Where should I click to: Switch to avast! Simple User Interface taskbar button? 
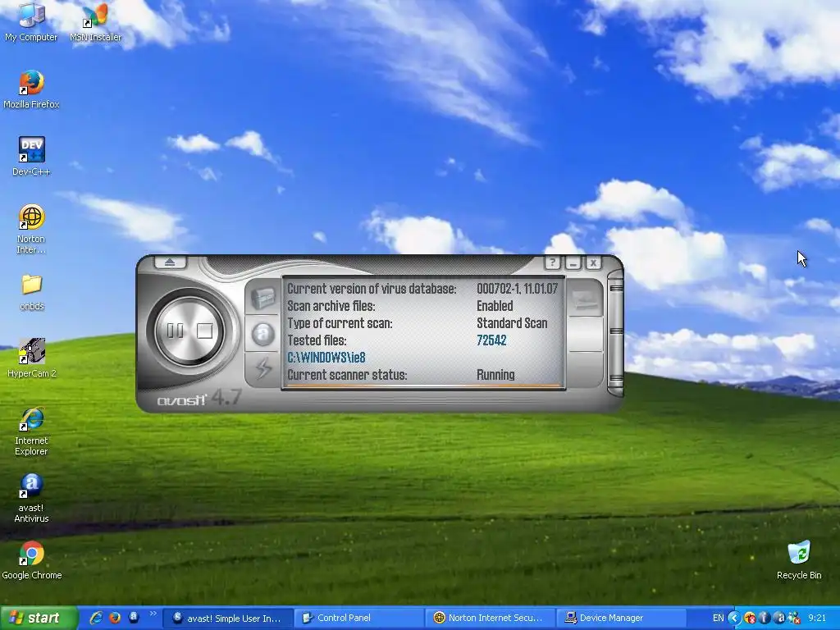(227, 619)
